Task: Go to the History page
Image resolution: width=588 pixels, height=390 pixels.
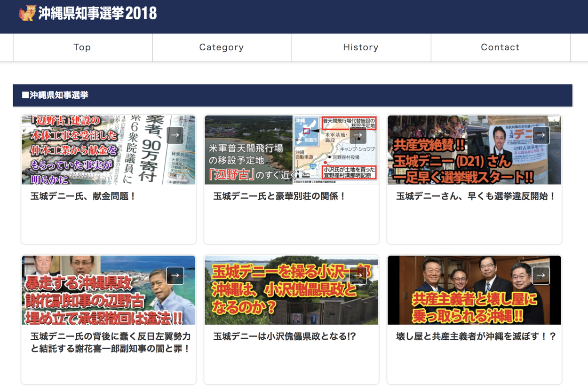Action: coord(361,47)
